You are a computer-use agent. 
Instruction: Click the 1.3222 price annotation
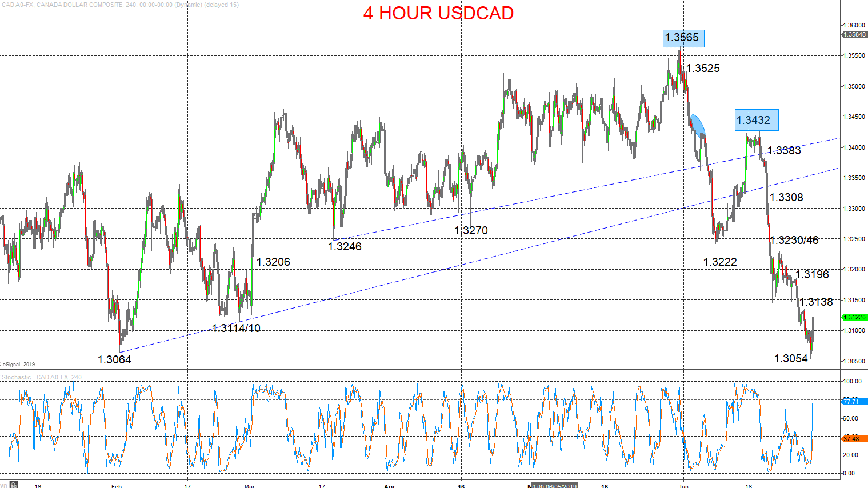720,262
